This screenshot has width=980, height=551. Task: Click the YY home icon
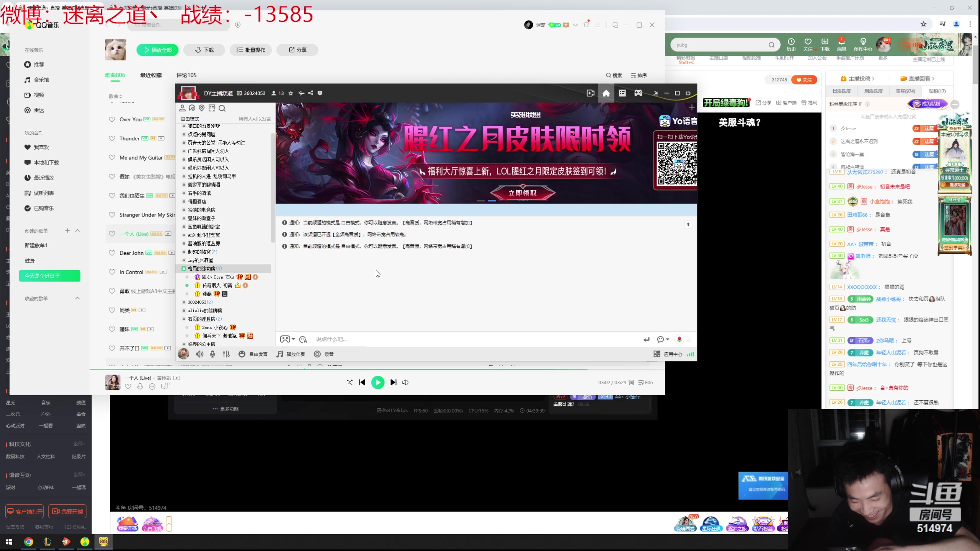click(606, 93)
